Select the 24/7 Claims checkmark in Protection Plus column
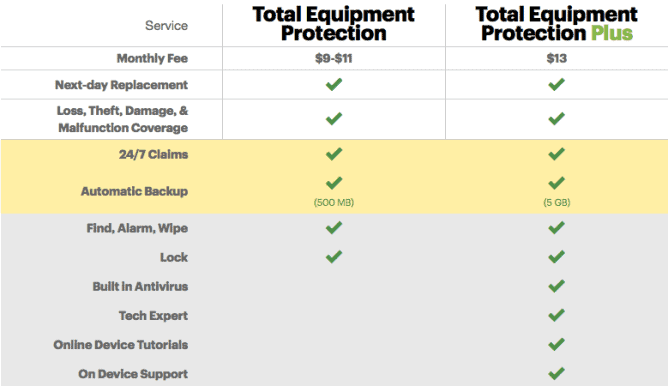668x386 pixels. click(556, 153)
